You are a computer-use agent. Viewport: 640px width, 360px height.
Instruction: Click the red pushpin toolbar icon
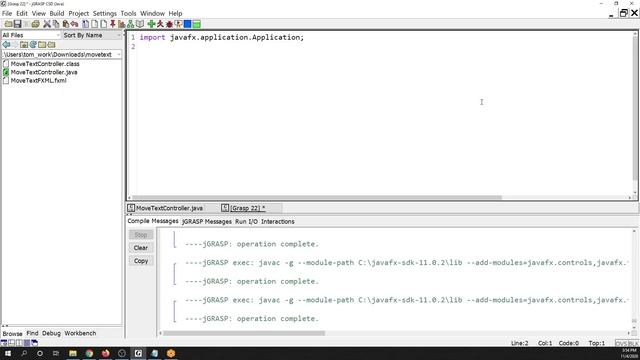coord(113,24)
